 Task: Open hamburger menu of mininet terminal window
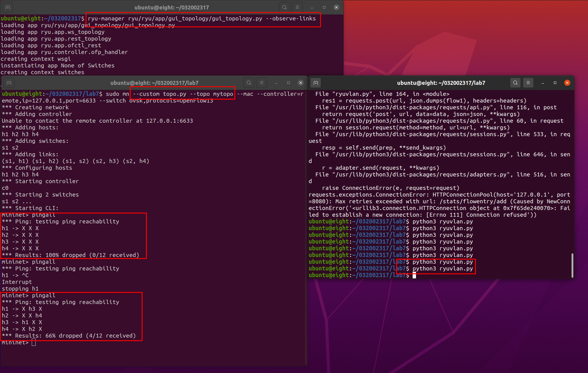tap(262, 83)
